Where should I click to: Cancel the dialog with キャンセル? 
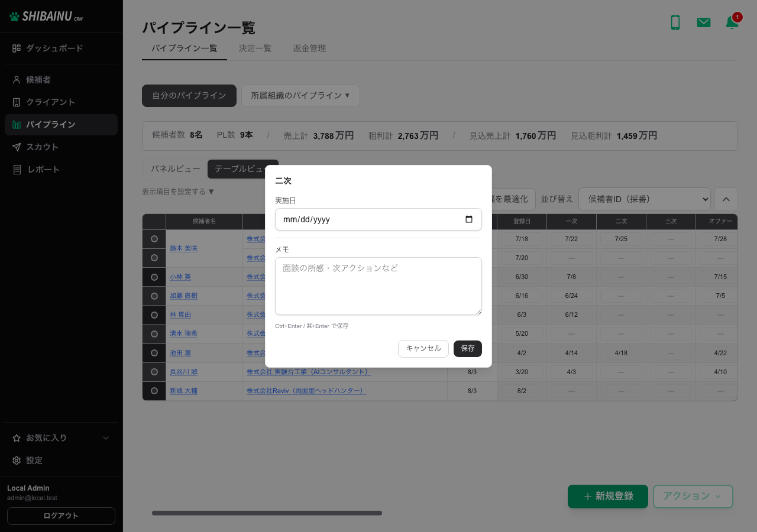[423, 349]
